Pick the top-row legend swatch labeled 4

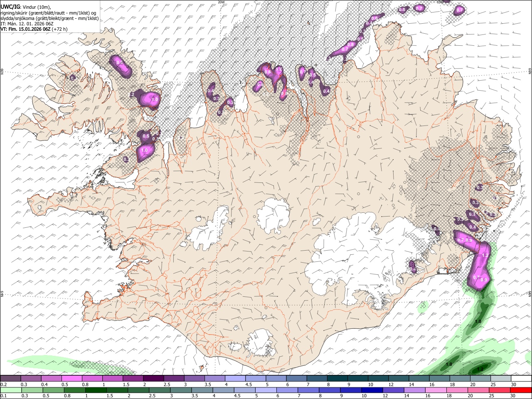pyautogui.click(x=234, y=379)
